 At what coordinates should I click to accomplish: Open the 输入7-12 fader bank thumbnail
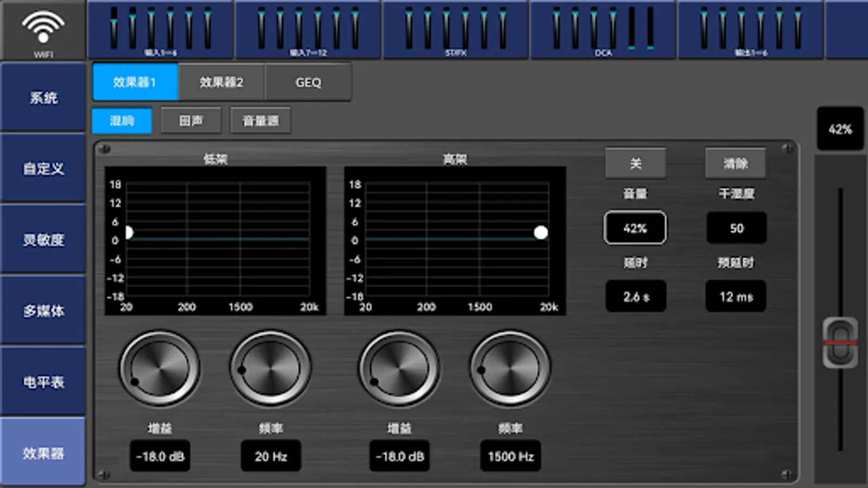click(x=308, y=29)
